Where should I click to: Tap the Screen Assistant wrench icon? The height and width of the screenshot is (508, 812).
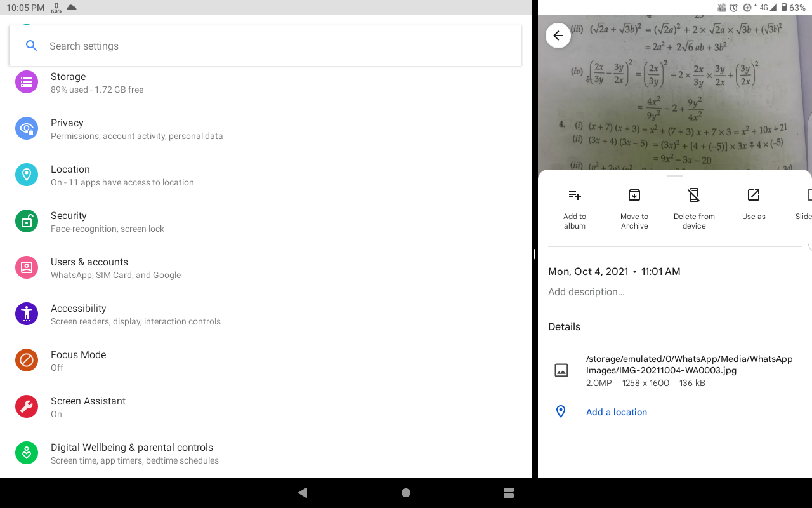point(27,406)
